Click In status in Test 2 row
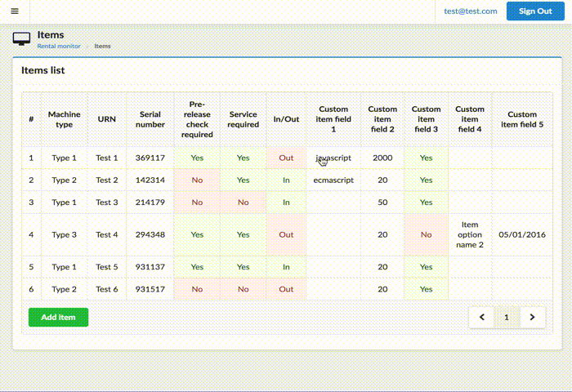This screenshot has height=392, width=572. 286,180
